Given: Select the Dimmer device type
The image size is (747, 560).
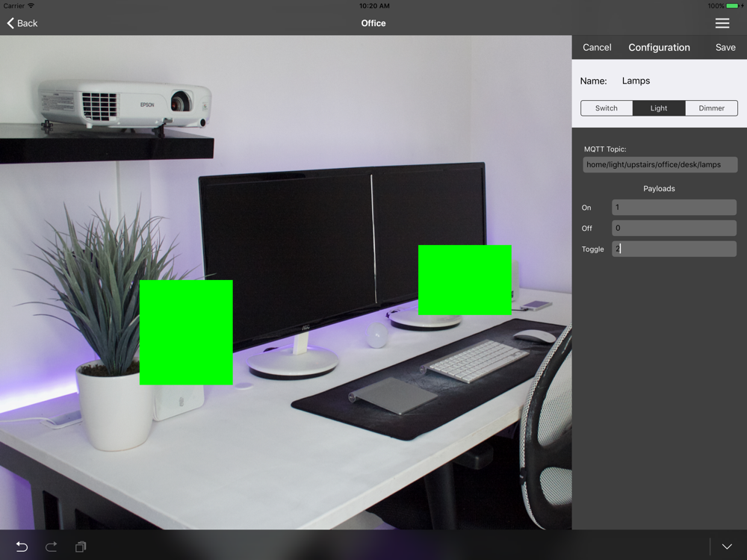Looking at the screenshot, I should pos(711,108).
